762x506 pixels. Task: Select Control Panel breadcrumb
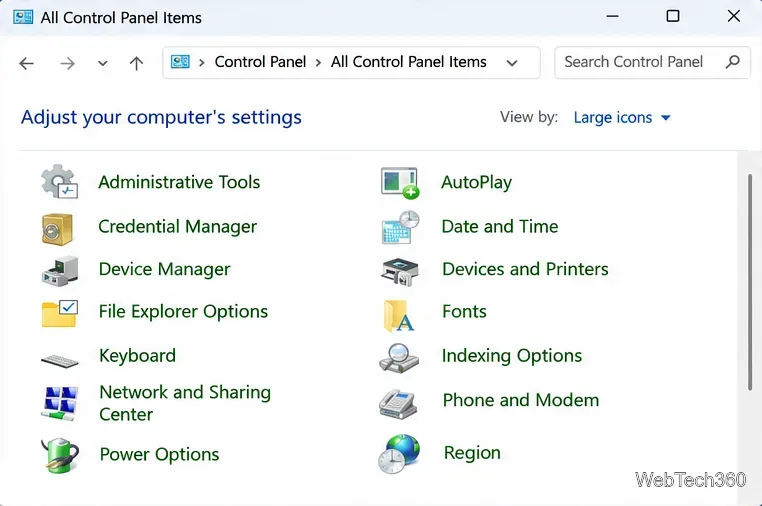pos(260,62)
